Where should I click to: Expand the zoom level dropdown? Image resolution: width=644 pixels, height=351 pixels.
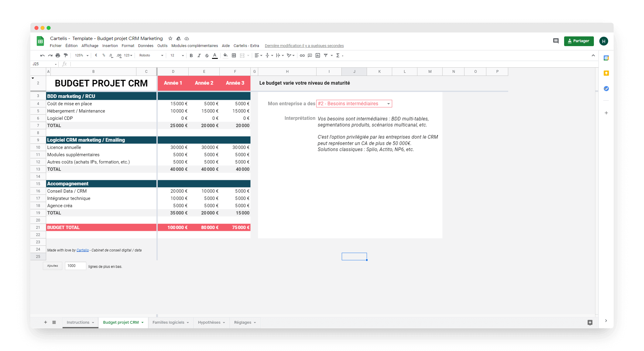81,56
